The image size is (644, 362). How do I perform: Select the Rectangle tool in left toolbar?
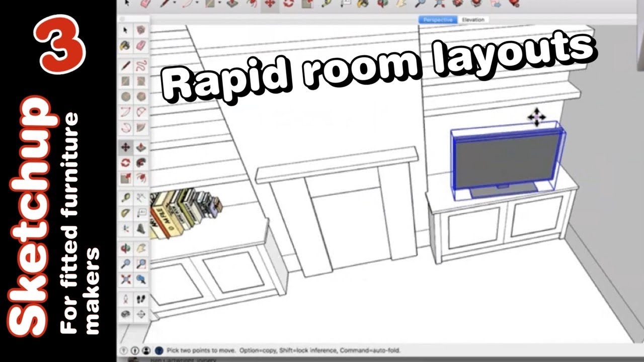point(126,81)
